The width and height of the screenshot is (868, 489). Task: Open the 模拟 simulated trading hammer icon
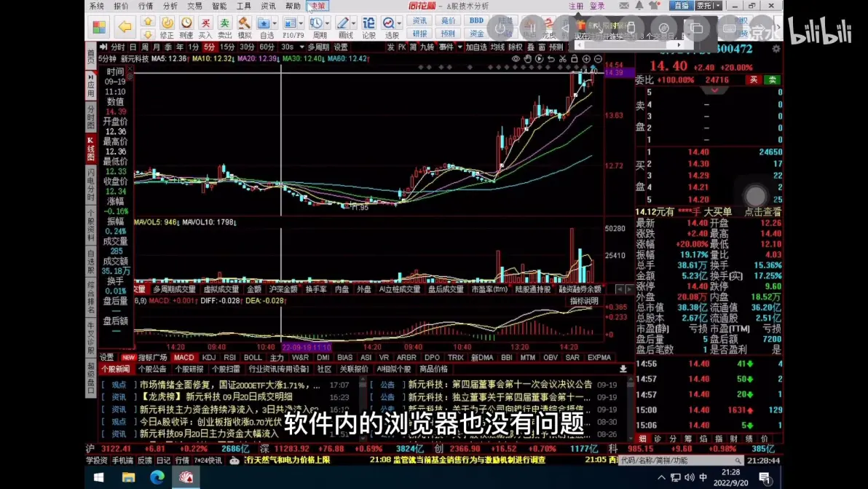pos(244,23)
